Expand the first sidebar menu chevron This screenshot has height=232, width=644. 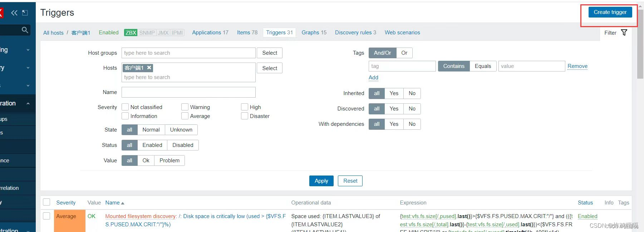click(28, 50)
